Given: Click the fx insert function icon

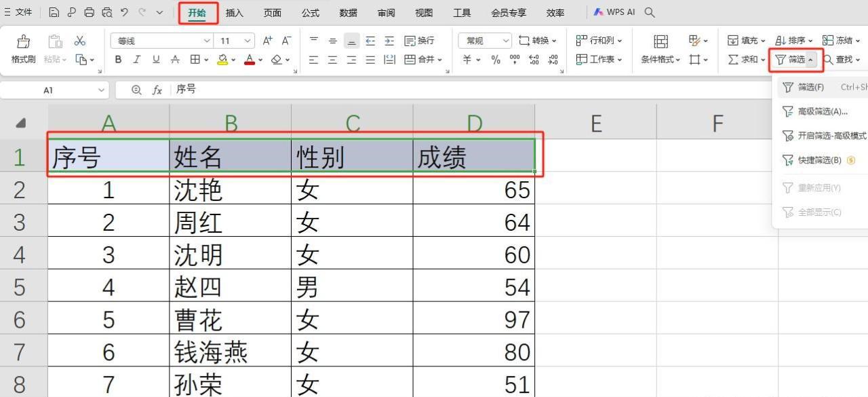Looking at the screenshot, I should (x=157, y=90).
